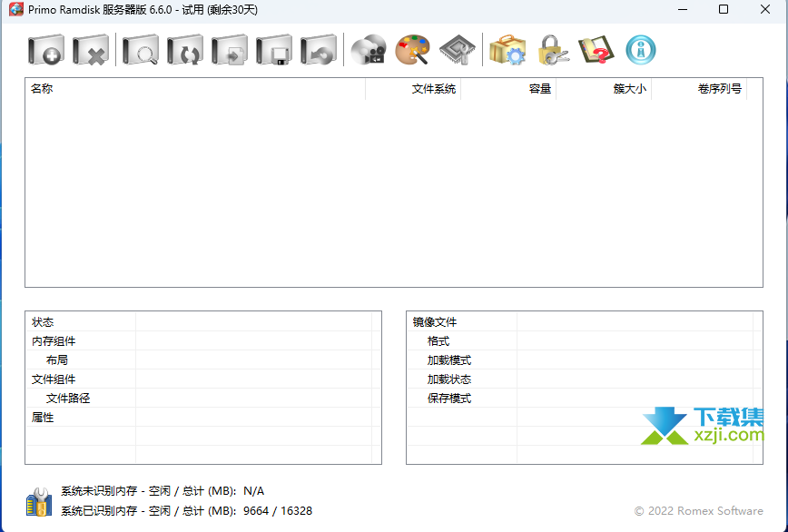Sort the disk list by 名称 column
The image size is (788, 532).
coord(195,89)
